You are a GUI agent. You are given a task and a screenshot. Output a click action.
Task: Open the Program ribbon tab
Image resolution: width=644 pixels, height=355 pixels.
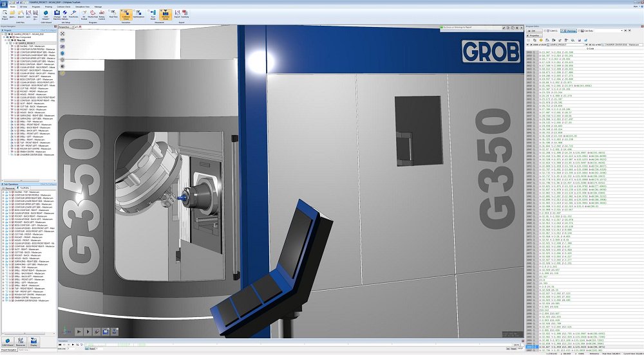pos(35,7)
